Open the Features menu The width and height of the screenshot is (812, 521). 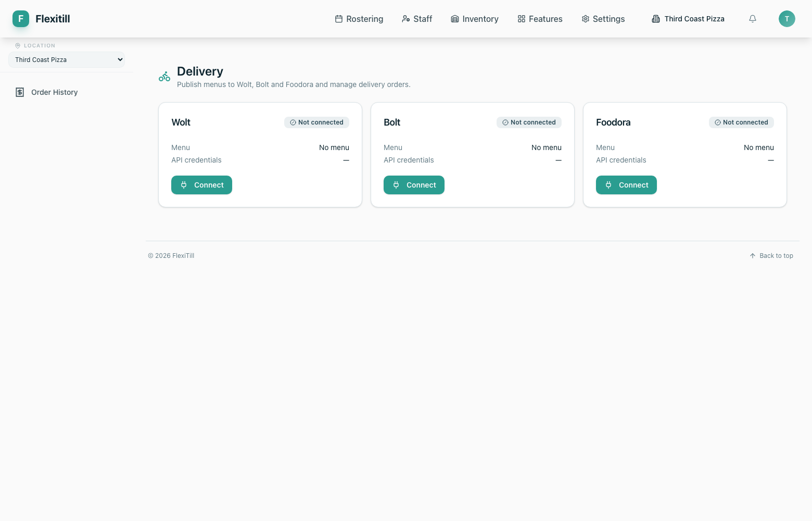point(540,19)
